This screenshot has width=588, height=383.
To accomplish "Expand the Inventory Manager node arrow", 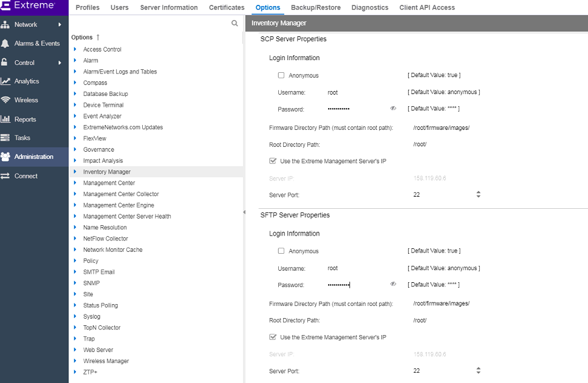I will pos(75,172).
